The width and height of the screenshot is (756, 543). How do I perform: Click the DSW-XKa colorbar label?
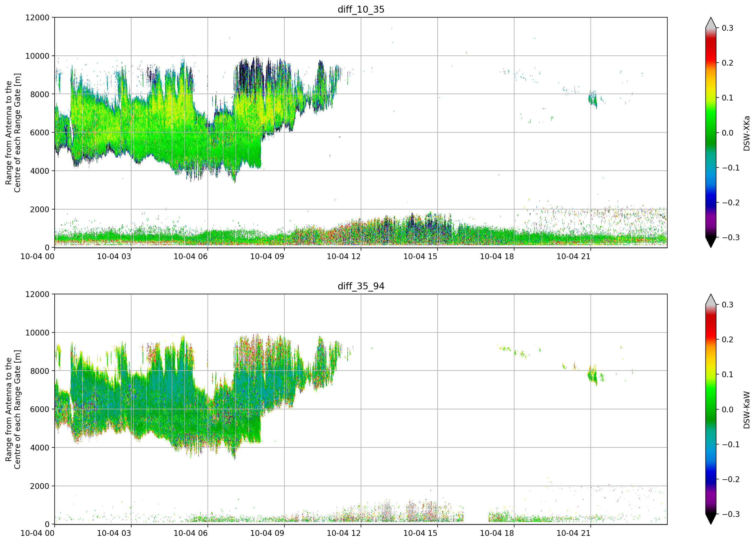click(x=746, y=133)
